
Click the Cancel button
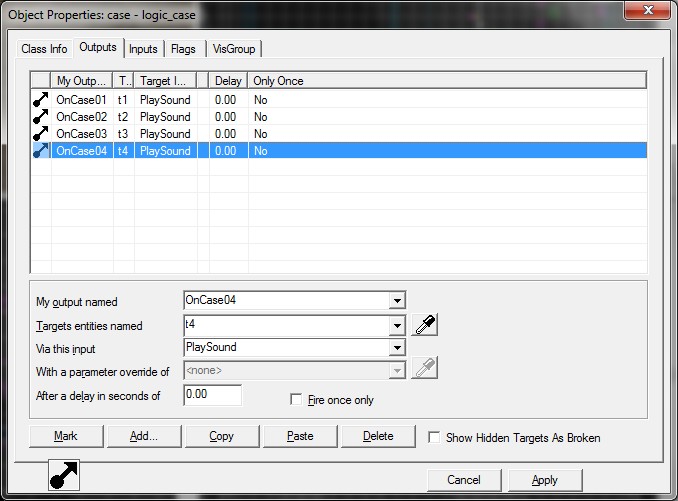coord(464,480)
